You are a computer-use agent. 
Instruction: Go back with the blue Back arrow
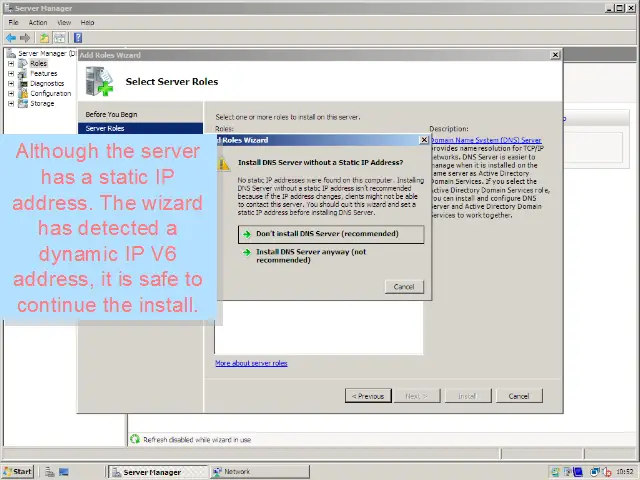pyautogui.click(x=11, y=38)
